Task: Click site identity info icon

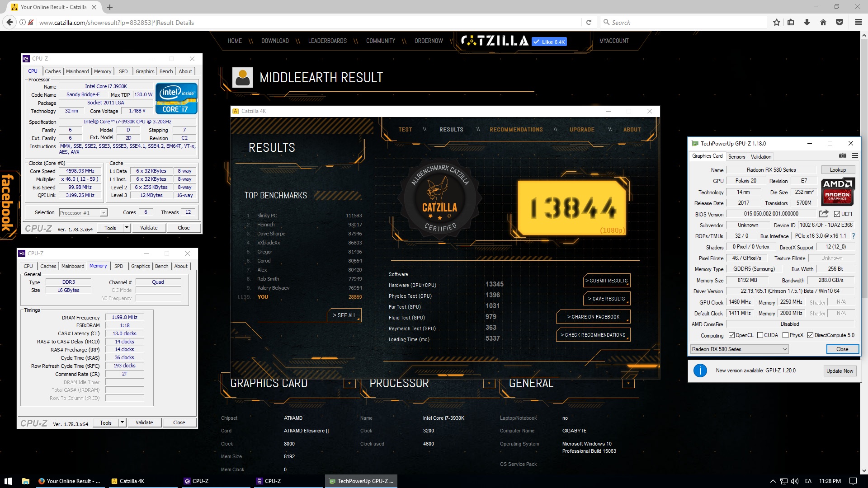Action: coord(23,22)
